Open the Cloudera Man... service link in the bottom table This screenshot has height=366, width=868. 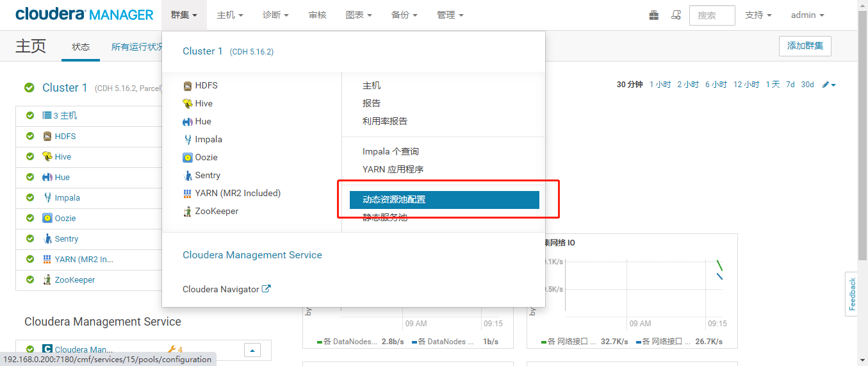(x=83, y=350)
